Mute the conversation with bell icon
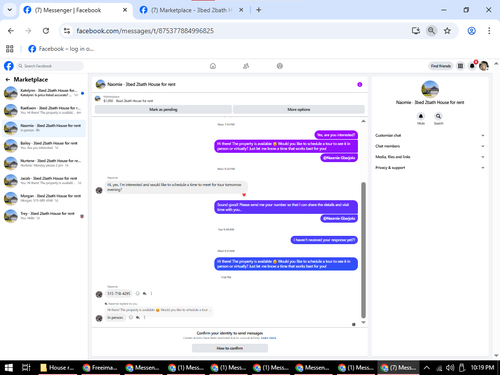This screenshot has width=500, height=375. point(421,116)
